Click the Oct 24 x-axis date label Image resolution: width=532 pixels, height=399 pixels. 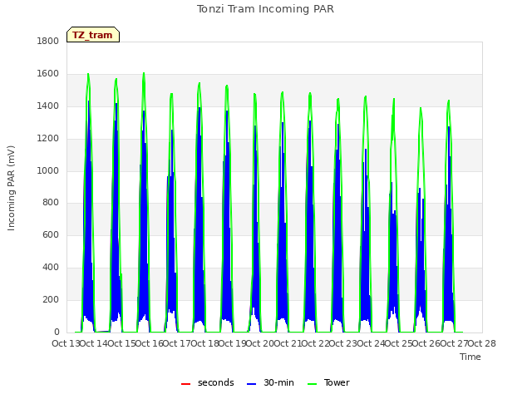(x=371, y=343)
